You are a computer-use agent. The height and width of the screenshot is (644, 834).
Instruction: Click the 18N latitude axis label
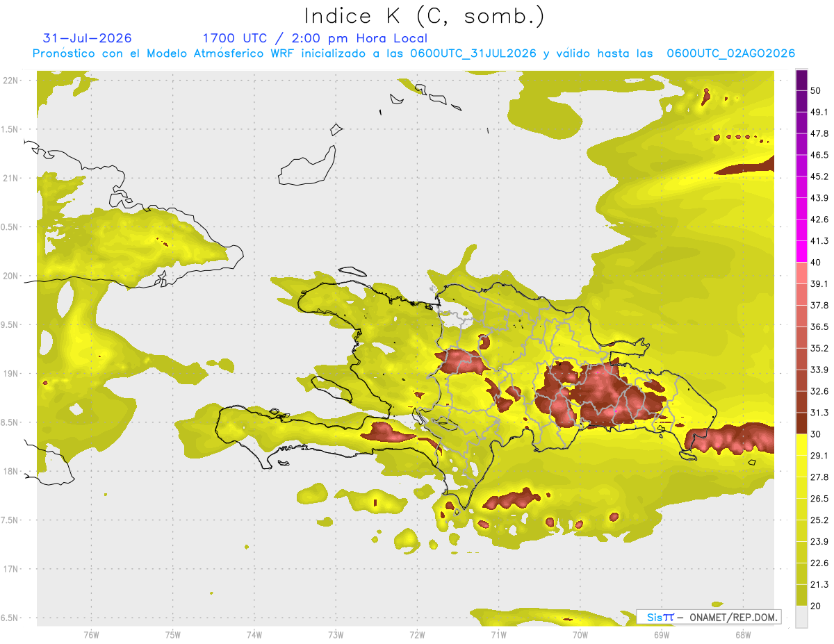tap(11, 472)
